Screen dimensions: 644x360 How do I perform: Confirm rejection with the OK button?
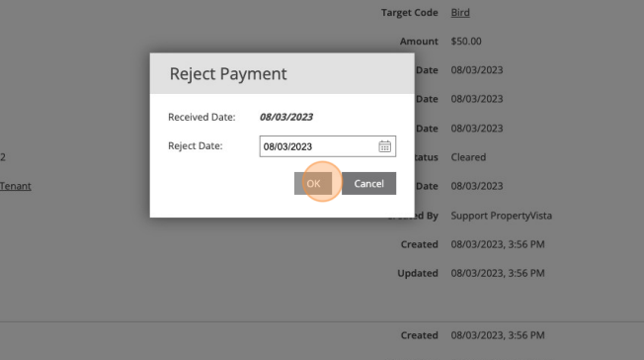point(313,184)
